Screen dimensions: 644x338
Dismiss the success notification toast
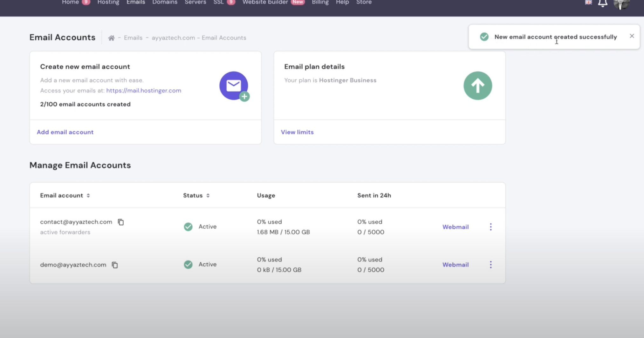(x=632, y=36)
